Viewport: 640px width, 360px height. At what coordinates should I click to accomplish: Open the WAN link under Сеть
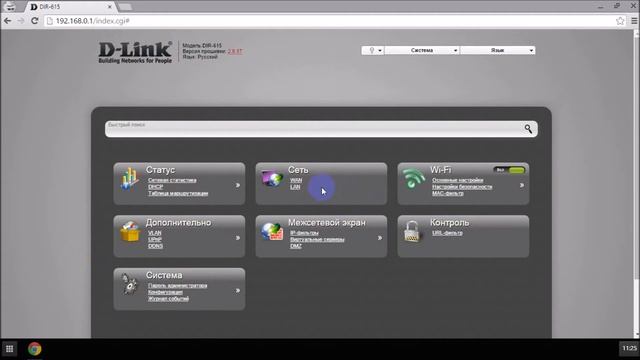point(296,180)
